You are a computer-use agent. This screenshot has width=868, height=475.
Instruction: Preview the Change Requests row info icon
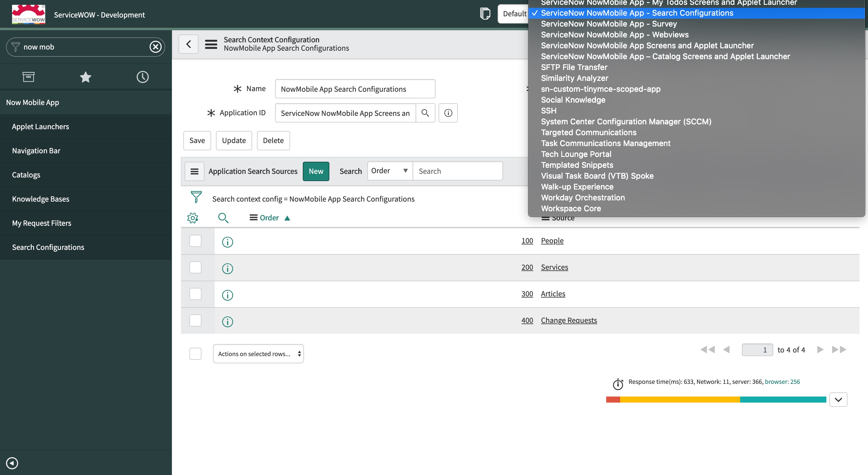pos(227,322)
